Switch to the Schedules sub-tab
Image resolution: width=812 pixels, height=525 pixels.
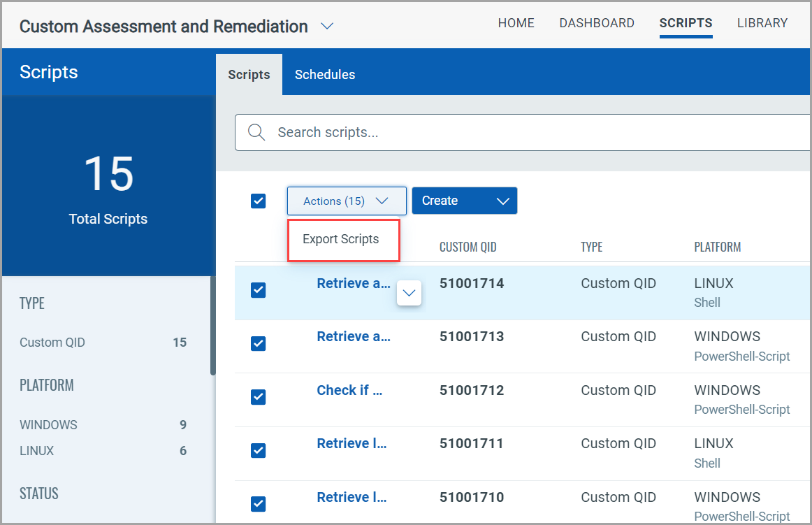coord(325,75)
